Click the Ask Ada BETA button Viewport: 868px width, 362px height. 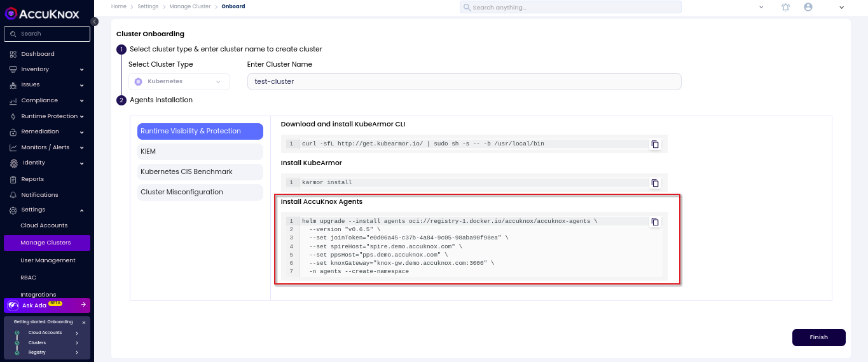click(47, 305)
